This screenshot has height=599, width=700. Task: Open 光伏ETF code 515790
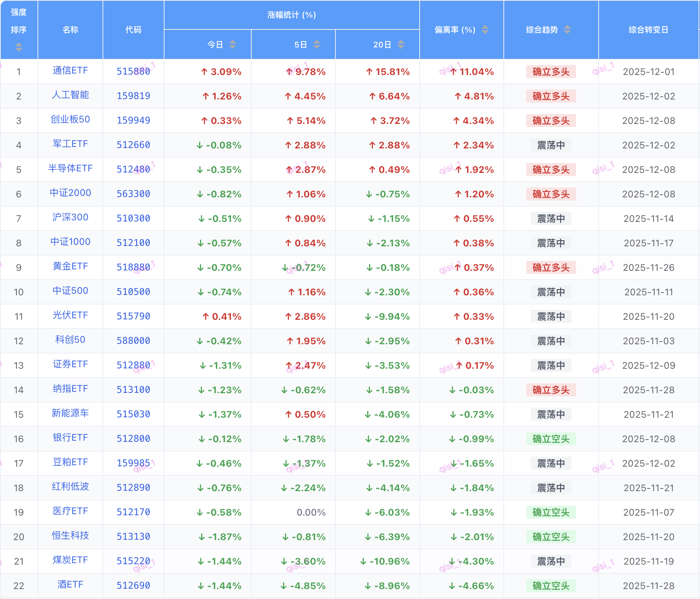tap(133, 316)
